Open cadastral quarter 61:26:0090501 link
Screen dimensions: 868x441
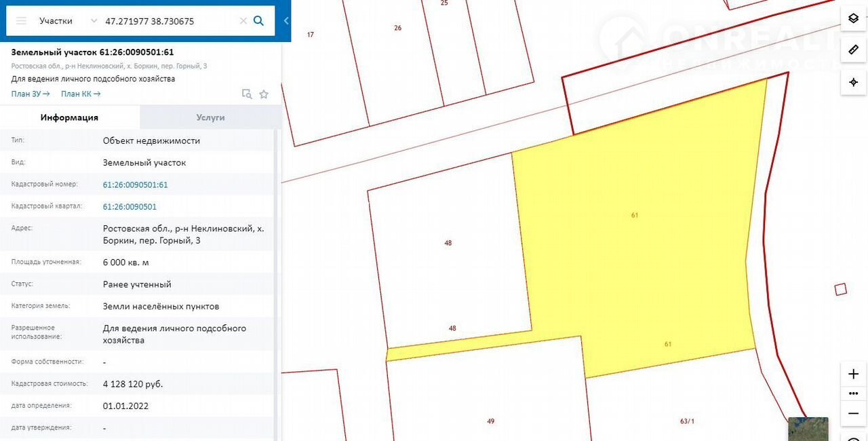click(x=130, y=206)
